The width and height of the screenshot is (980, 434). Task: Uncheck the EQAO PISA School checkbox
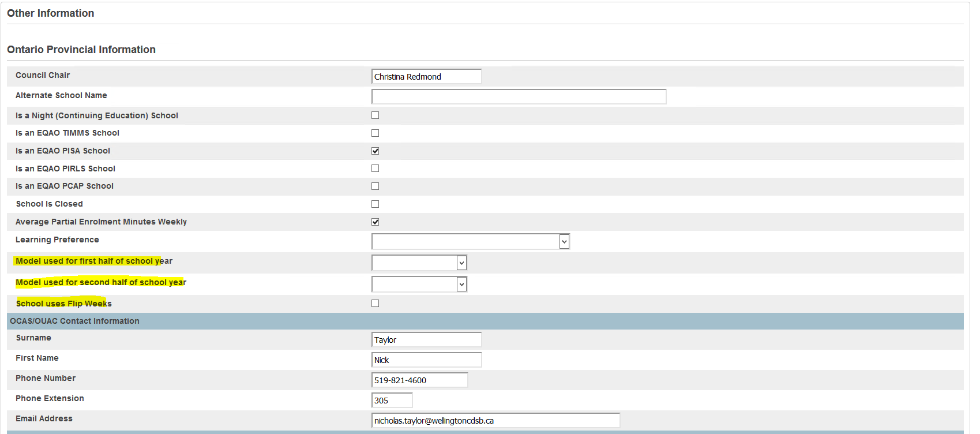click(375, 151)
